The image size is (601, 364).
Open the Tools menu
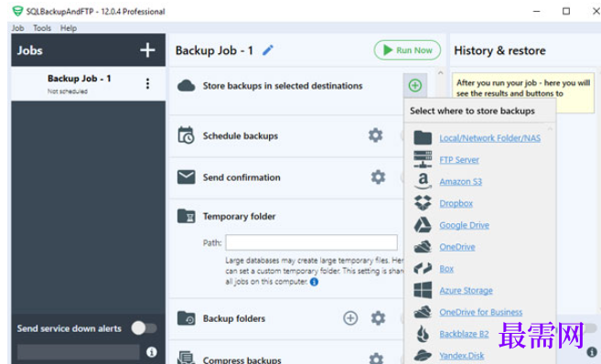[x=42, y=28]
